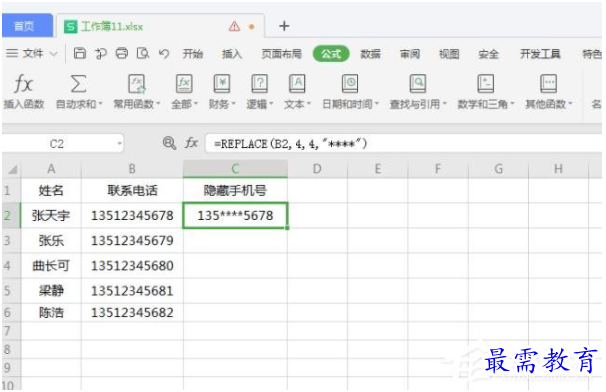Click the name cell 张天宇

[51, 215]
